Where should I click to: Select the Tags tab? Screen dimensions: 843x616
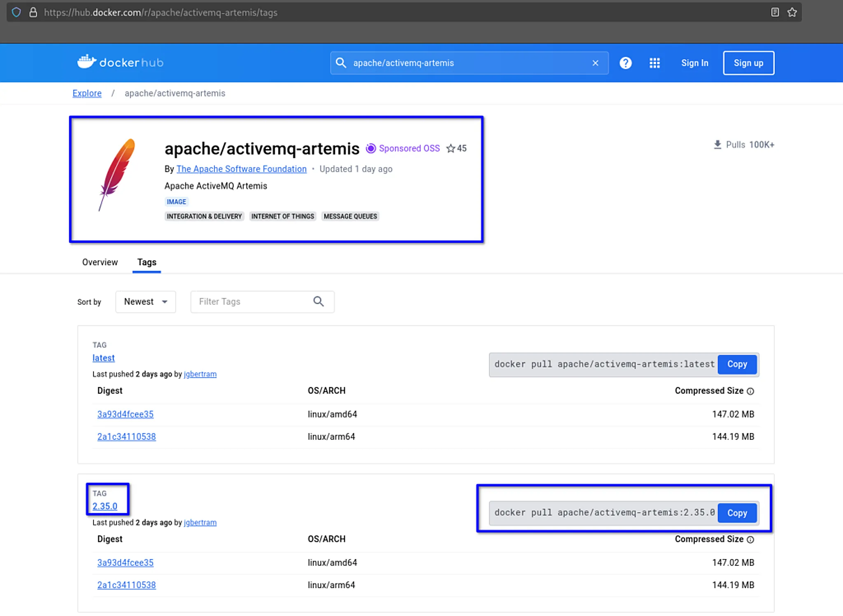[x=147, y=262]
